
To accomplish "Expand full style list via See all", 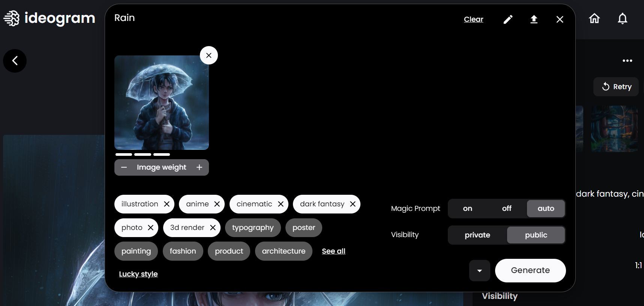I will (x=333, y=251).
